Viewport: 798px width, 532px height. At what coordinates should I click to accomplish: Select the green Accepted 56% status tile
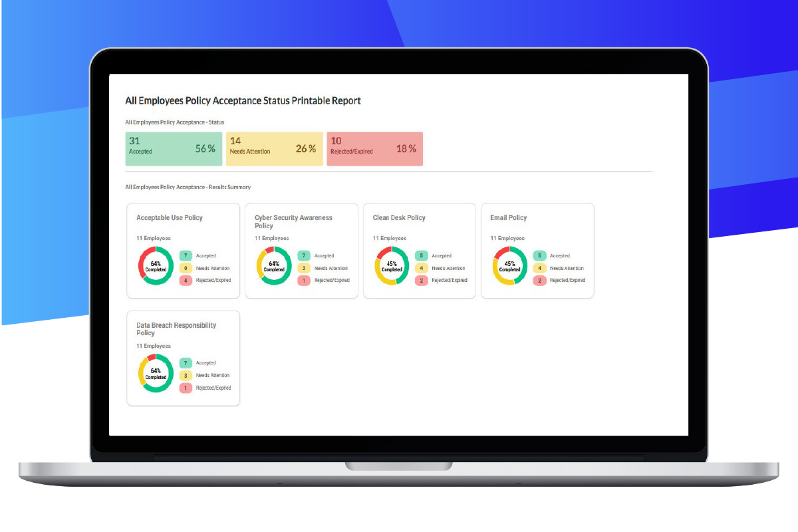(174, 149)
